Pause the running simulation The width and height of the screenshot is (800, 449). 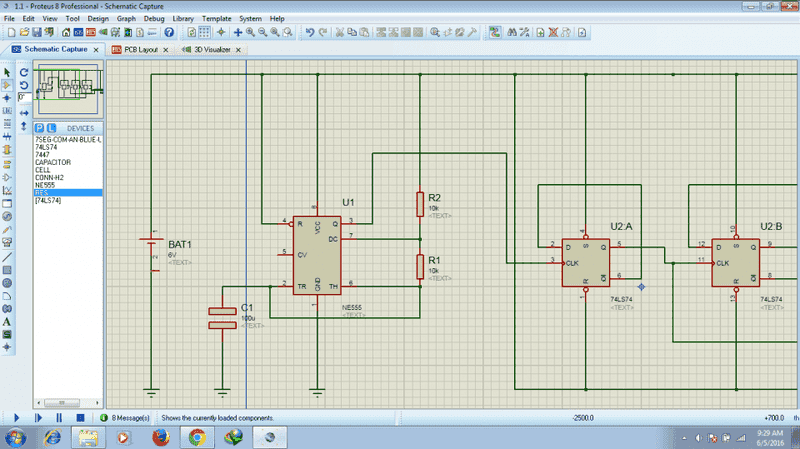click(58, 417)
